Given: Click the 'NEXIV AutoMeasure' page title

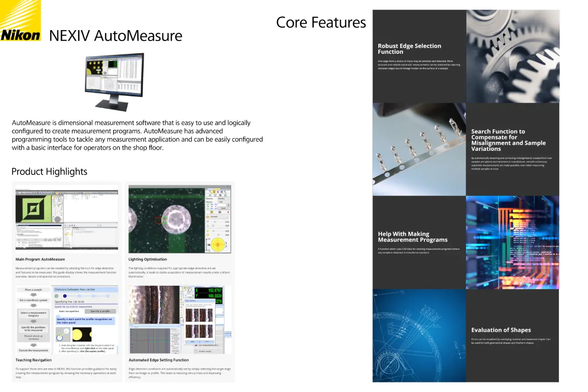Looking at the screenshot, I should tap(115, 36).
